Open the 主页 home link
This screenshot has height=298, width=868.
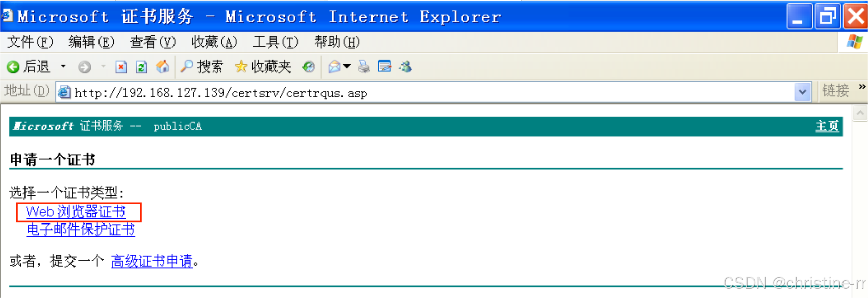click(x=827, y=126)
